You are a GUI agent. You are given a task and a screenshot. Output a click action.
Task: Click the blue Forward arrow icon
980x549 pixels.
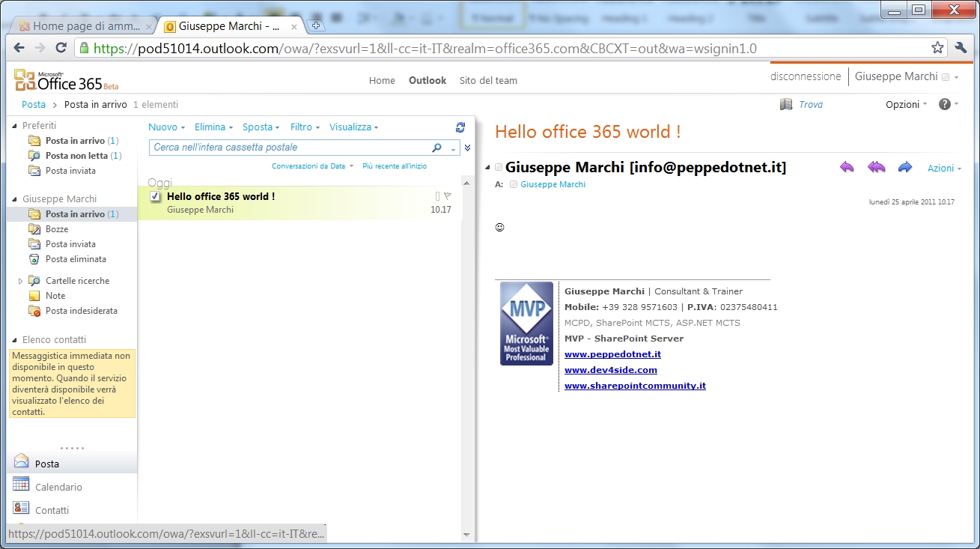[905, 167]
